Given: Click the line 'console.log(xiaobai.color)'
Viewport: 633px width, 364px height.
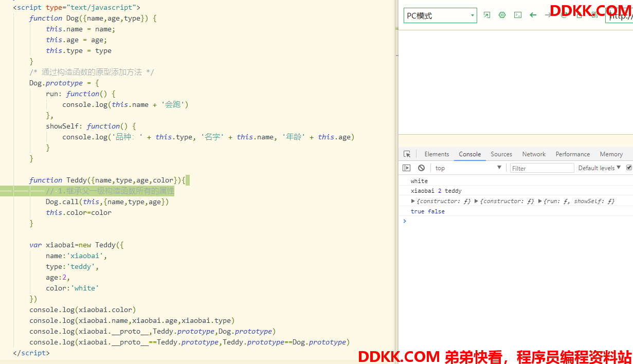Looking at the screenshot, I should (x=83, y=310).
